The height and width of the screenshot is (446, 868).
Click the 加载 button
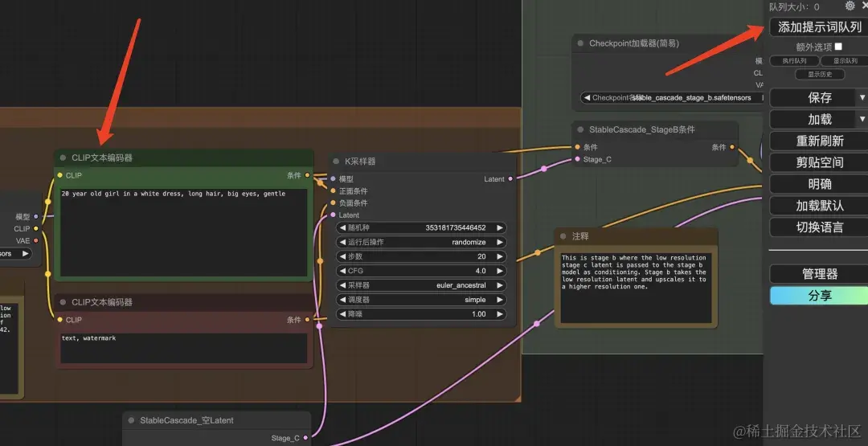(x=813, y=119)
